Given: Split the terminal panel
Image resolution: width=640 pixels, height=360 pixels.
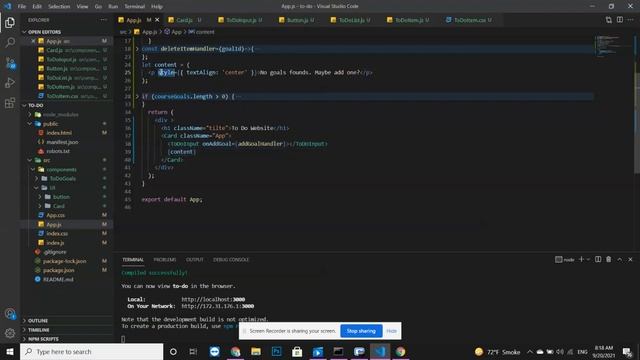Looking at the screenshot, I should (x=598, y=260).
